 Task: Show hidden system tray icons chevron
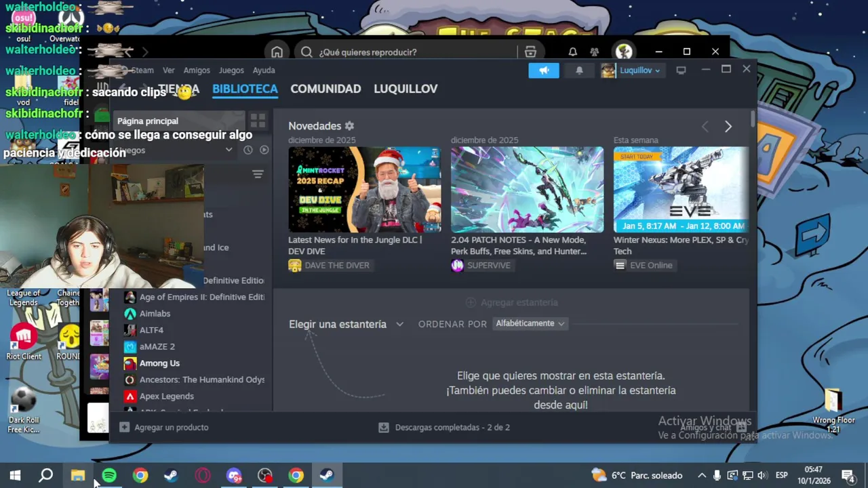pos(702,476)
